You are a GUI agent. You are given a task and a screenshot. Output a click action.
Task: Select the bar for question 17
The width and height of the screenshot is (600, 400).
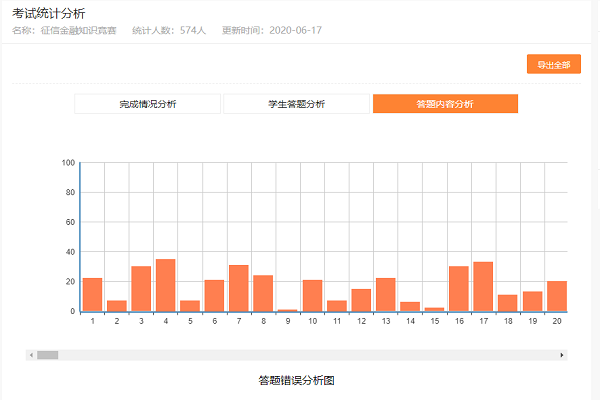pyautogui.click(x=483, y=287)
